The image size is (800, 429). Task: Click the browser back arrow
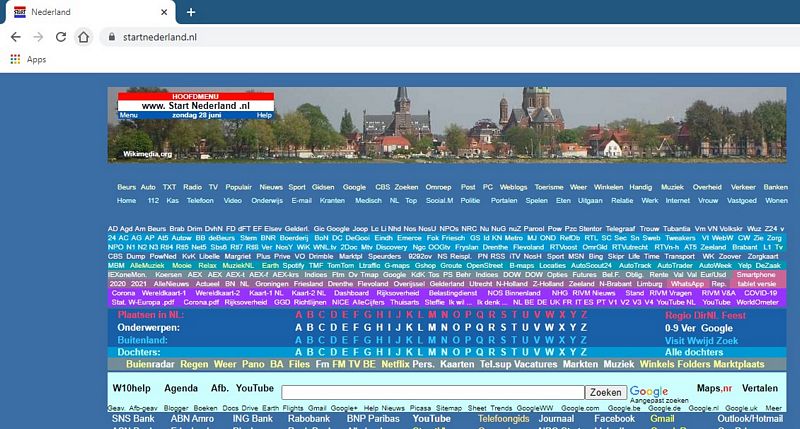coord(16,37)
